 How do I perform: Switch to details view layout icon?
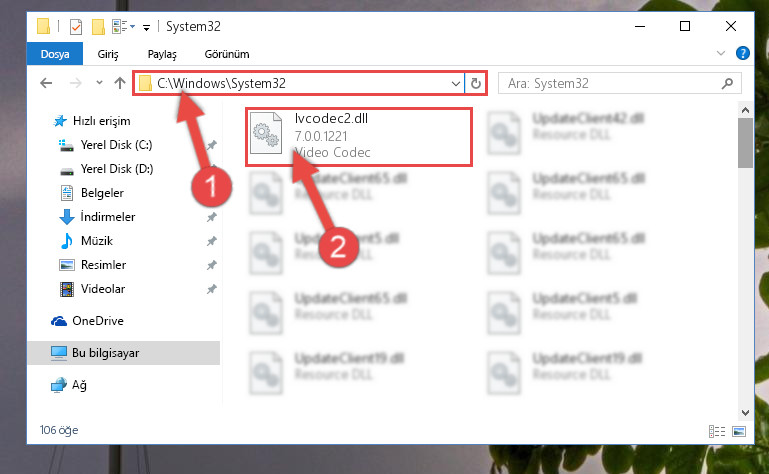point(717,431)
